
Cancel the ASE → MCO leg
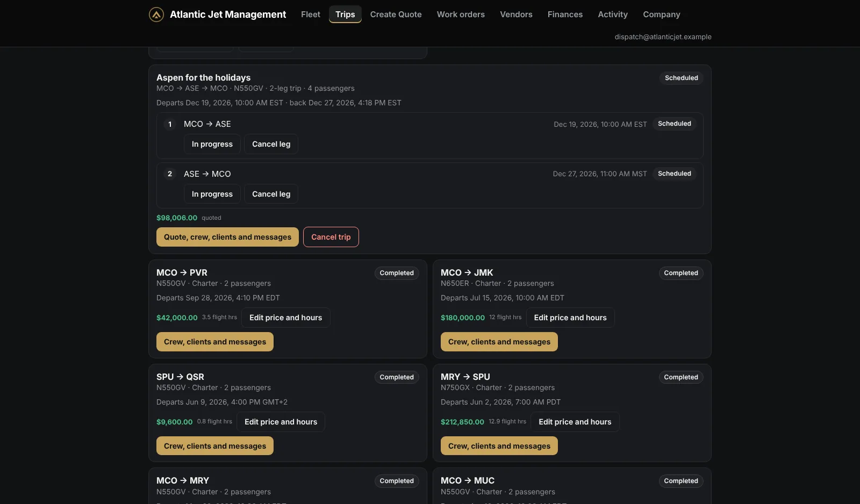(271, 194)
